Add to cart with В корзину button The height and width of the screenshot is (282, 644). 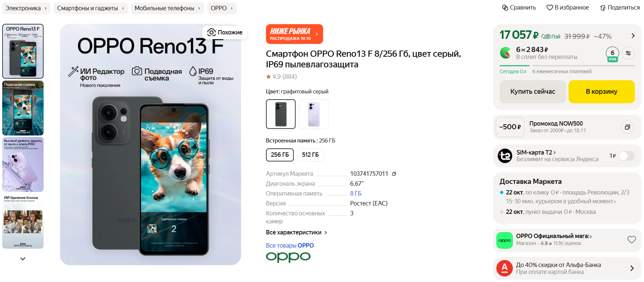tap(602, 92)
